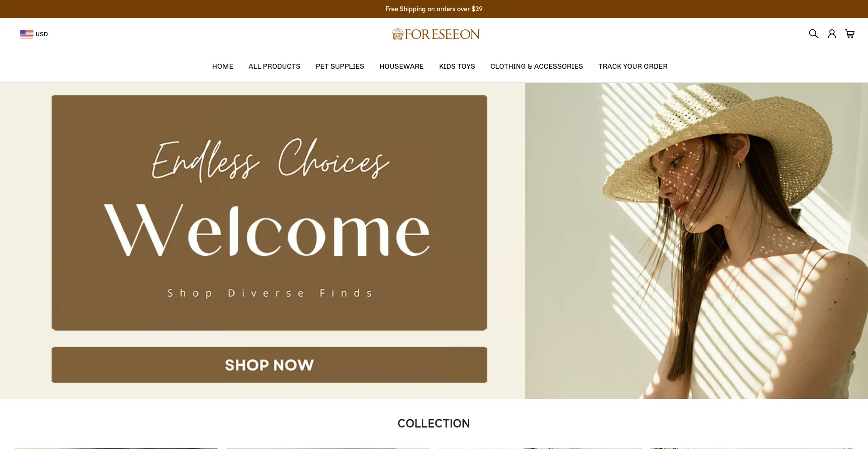Viewport: 868px width, 449px height.
Task: Open the HOUSEWARE category
Action: (x=401, y=66)
